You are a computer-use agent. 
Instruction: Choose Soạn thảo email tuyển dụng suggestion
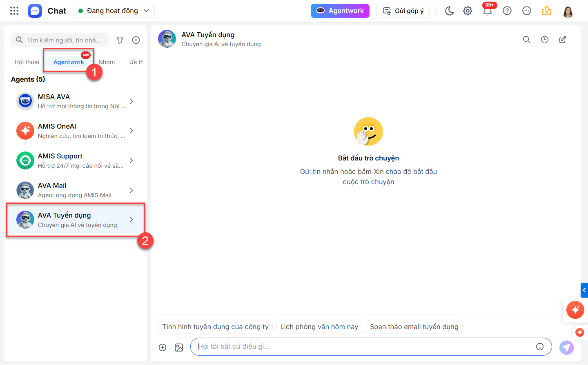[414, 327]
